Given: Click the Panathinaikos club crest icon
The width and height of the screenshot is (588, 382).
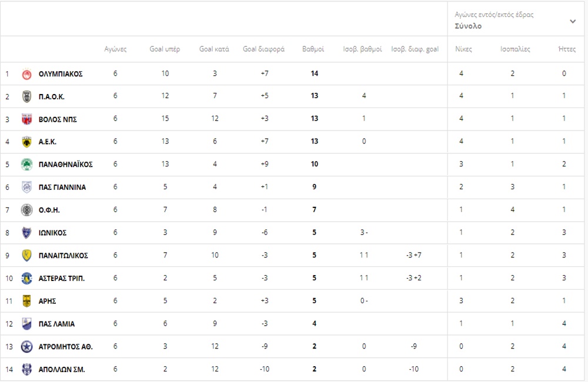Looking at the screenshot, I should click(26, 165).
